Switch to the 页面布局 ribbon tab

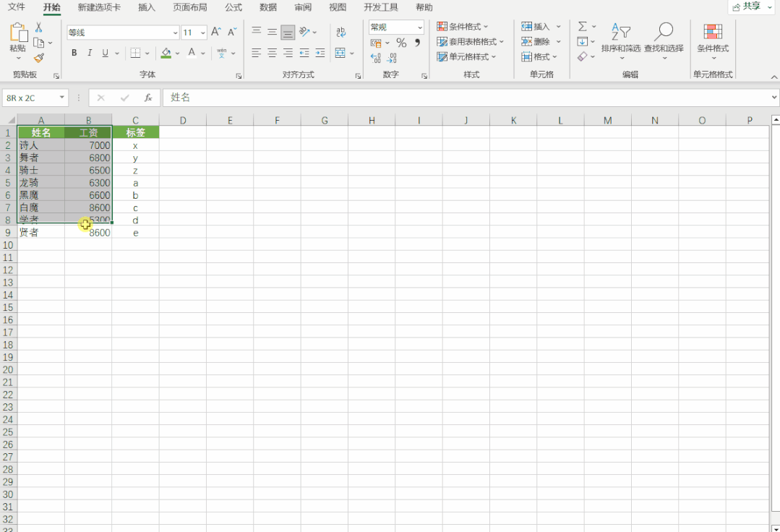click(x=190, y=7)
